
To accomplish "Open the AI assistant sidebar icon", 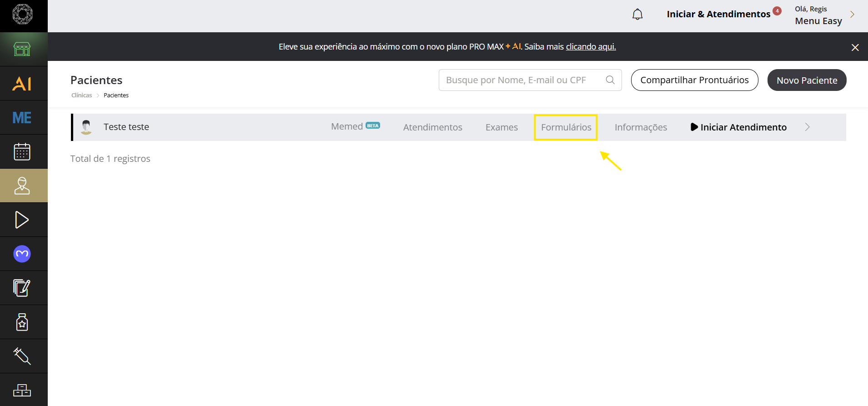I will coord(22,84).
